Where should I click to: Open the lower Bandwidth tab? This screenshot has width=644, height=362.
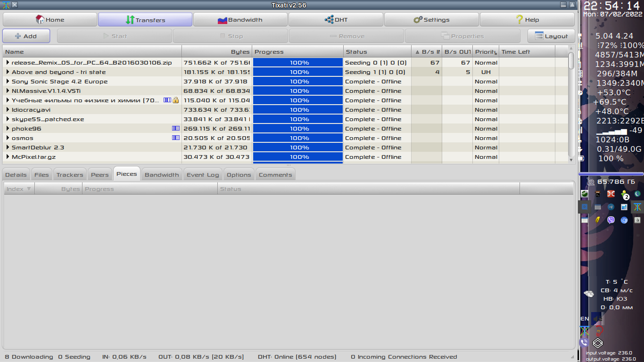click(162, 174)
